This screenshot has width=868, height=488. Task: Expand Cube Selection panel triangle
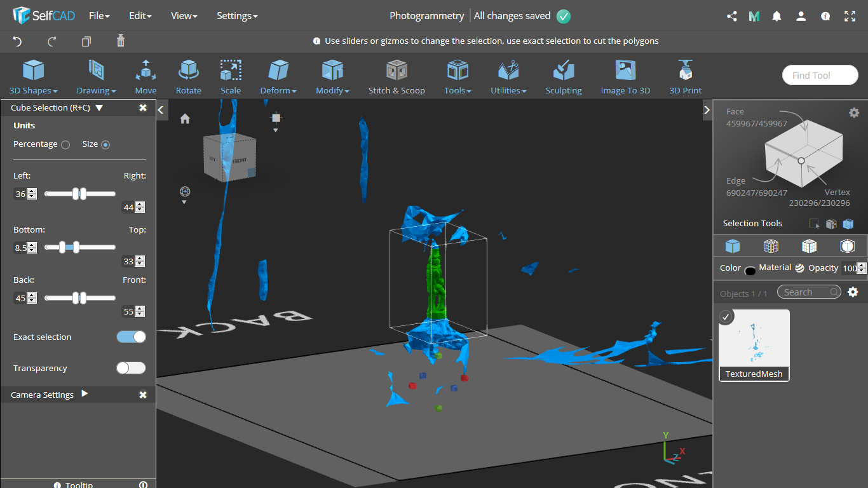pyautogui.click(x=99, y=108)
